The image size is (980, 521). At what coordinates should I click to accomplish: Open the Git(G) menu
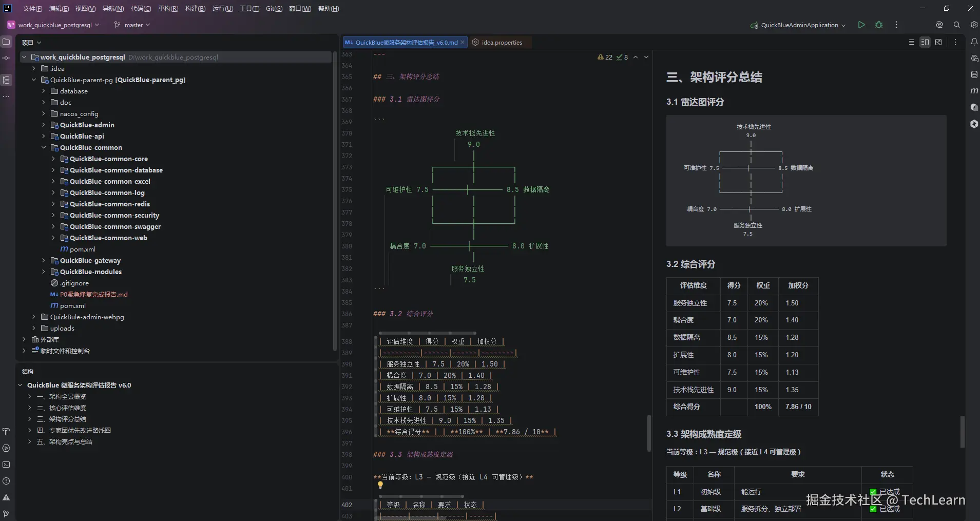[x=274, y=8]
